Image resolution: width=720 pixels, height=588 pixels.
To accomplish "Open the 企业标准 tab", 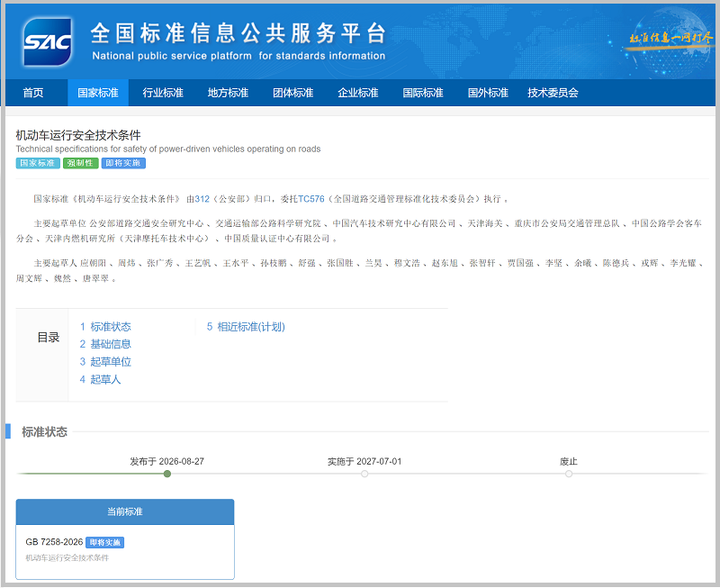I will [358, 93].
